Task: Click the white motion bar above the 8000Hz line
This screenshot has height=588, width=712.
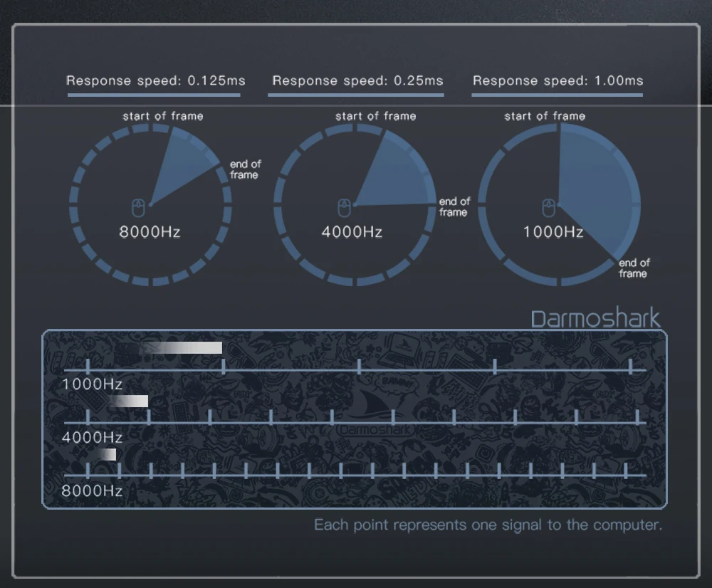Action: tap(108, 454)
